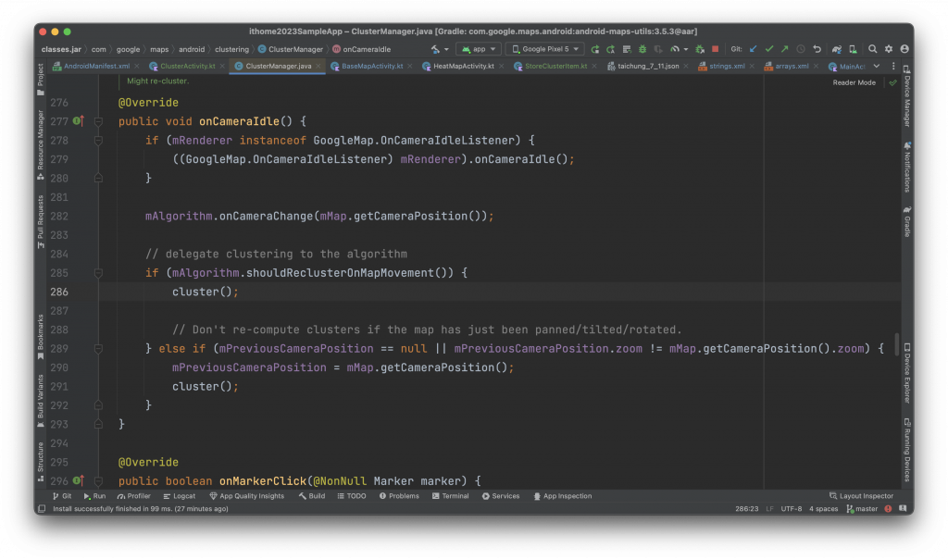The width and height of the screenshot is (948, 560).
Task: Click the account avatar icon
Action: 904,49
